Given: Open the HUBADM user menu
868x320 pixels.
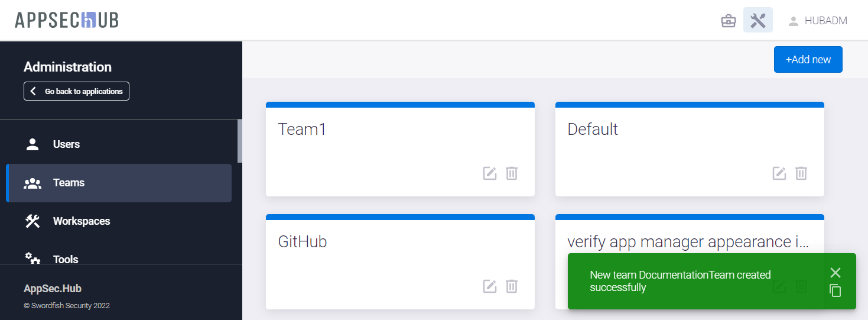Looking at the screenshot, I should (818, 21).
